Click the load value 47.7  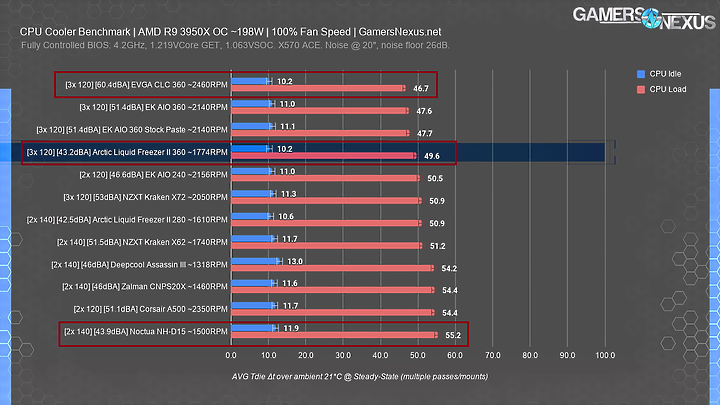[x=424, y=134]
